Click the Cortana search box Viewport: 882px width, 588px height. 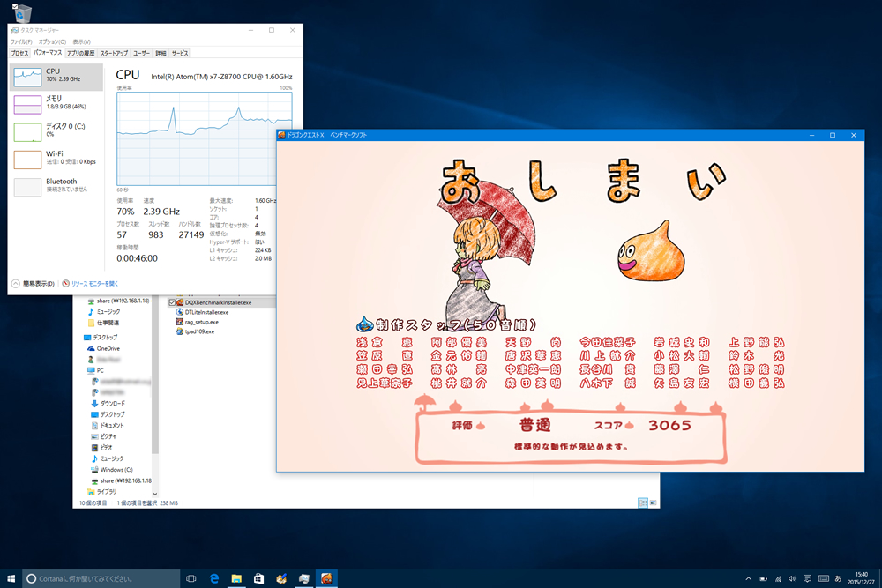101,578
